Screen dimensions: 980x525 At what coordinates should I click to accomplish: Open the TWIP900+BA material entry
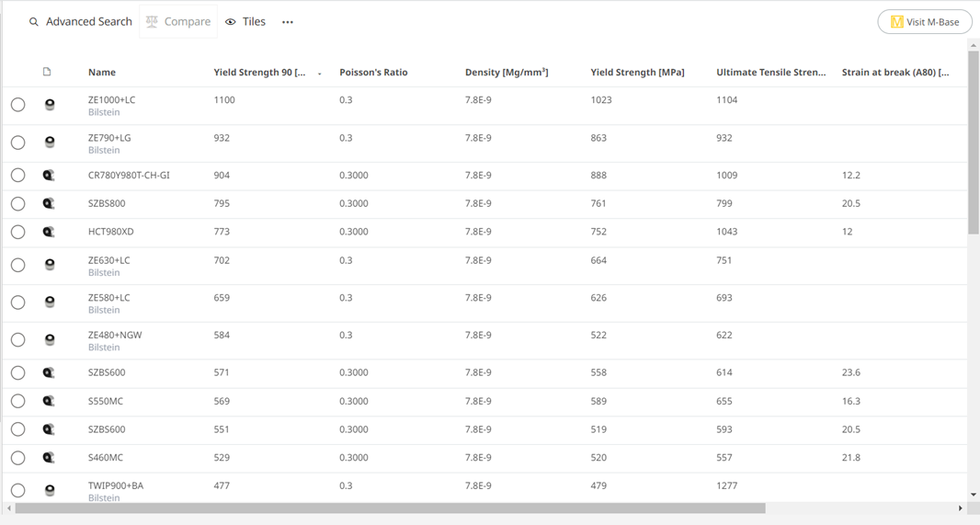[x=115, y=485]
